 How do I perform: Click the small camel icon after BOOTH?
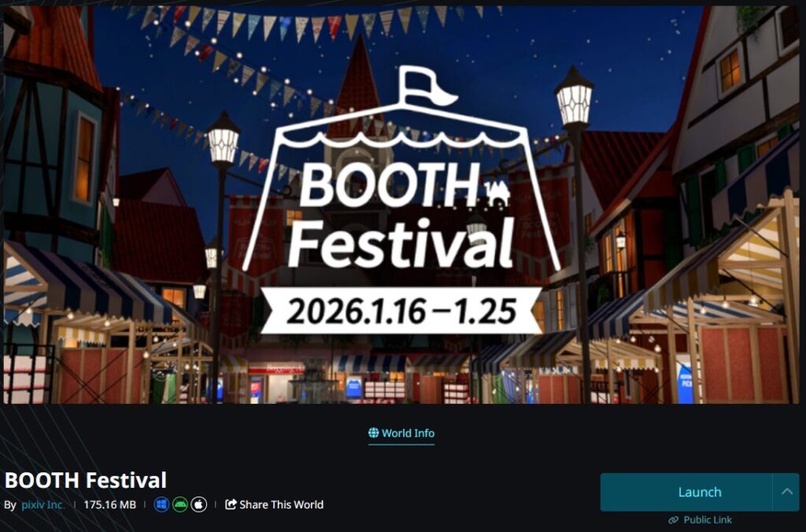tap(497, 195)
